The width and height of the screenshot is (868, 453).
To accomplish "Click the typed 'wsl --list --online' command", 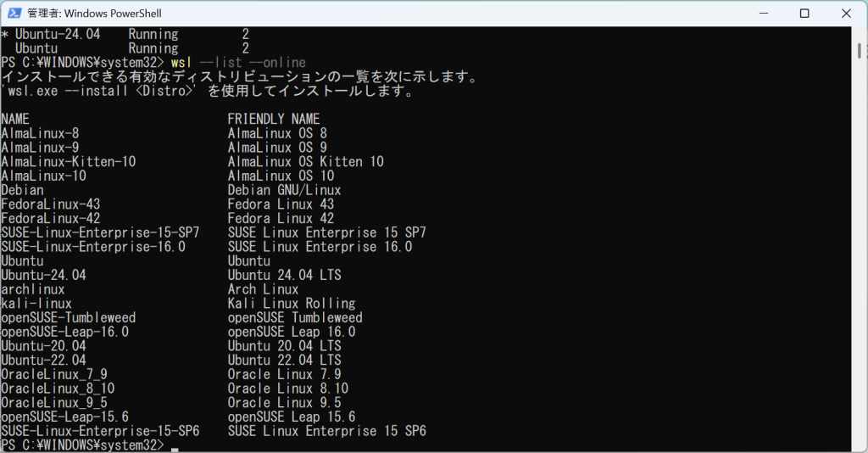I will [238, 63].
